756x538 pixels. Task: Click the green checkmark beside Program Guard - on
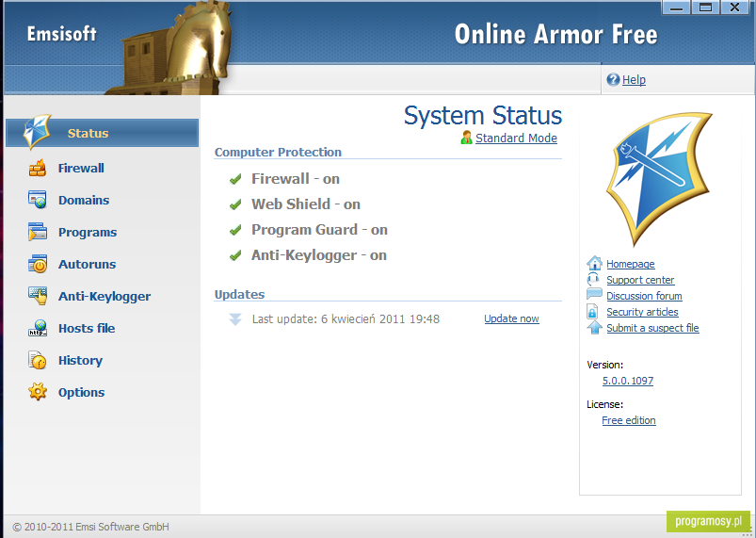pos(235,230)
